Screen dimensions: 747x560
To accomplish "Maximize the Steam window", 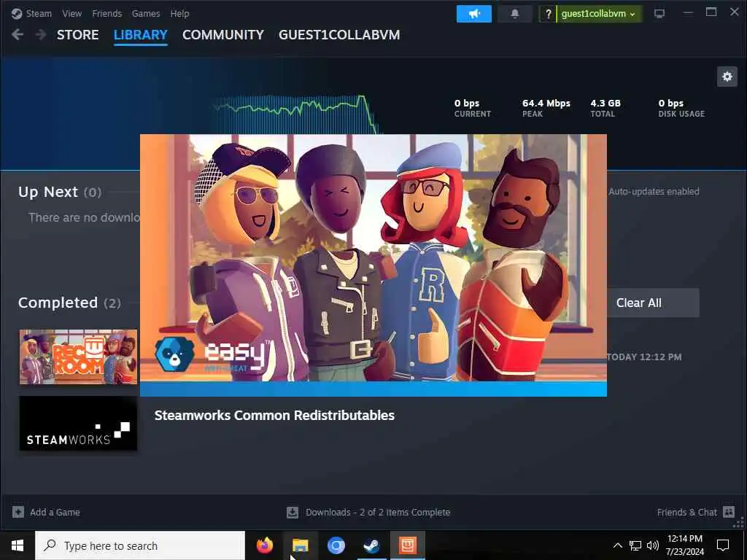I will (711, 13).
